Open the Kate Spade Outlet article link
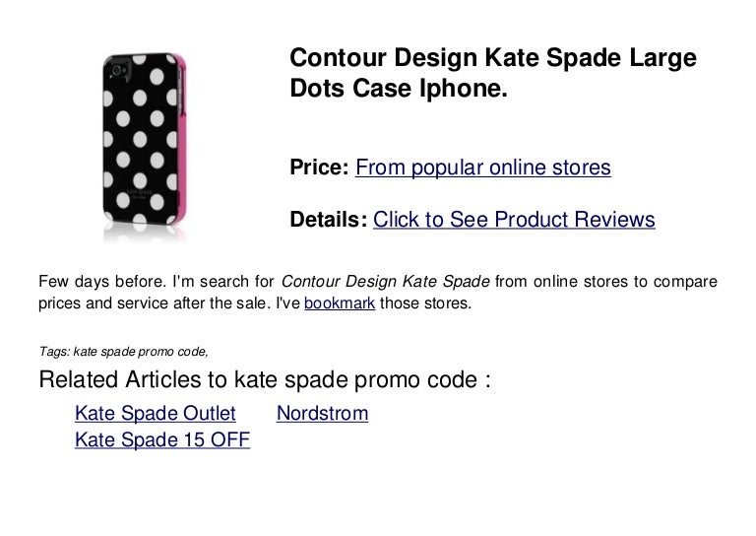The width and height of the screenshot is (756, 536). pos(156,414)
